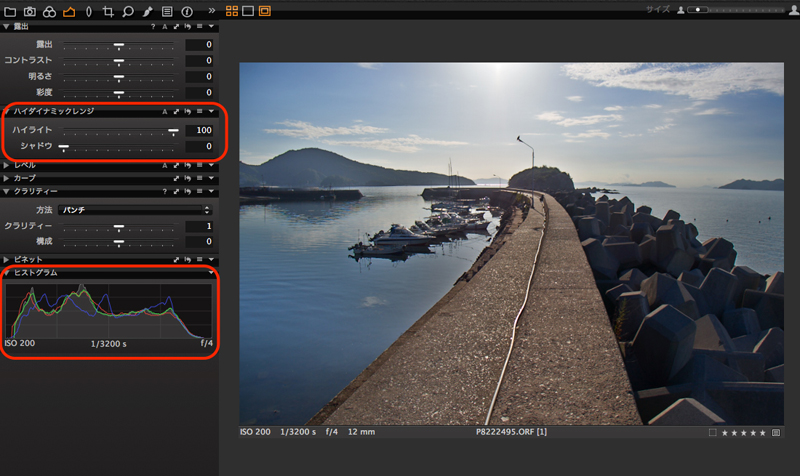Show more tool tabs via chevron
Viewport: 800px width, 476px height.
211,11
